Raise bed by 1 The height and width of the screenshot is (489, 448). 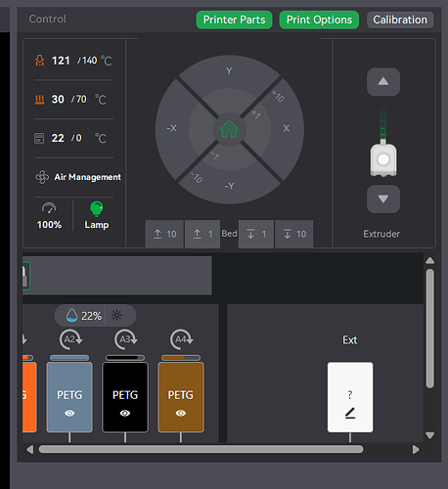point(202,234)
